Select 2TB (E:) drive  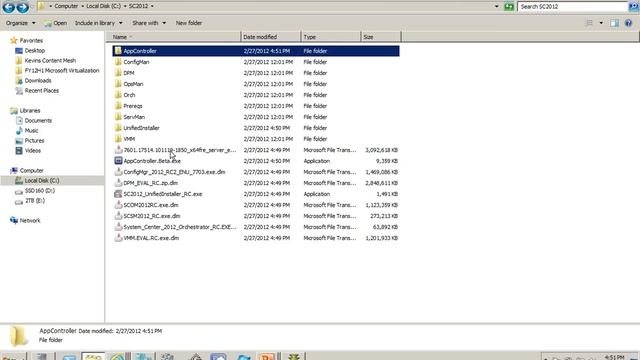pyautogui.click(x=35, y=200)
